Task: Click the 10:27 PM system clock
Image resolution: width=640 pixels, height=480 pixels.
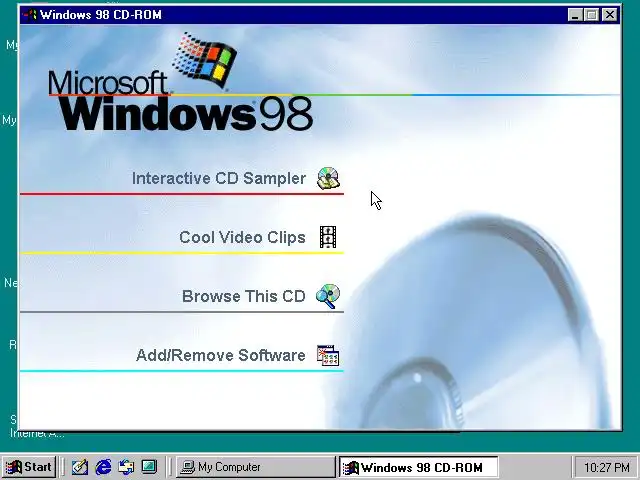Action: click(x=606, y=467)
